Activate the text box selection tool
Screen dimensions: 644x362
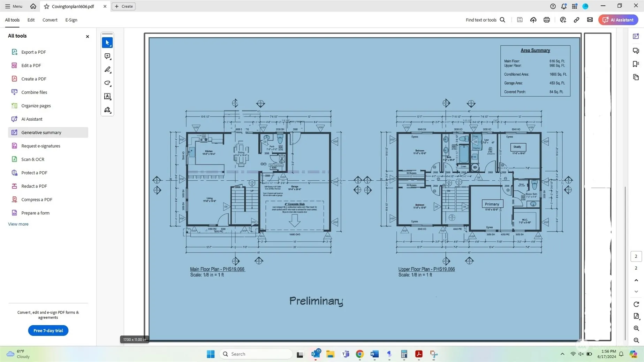point(107,97)
